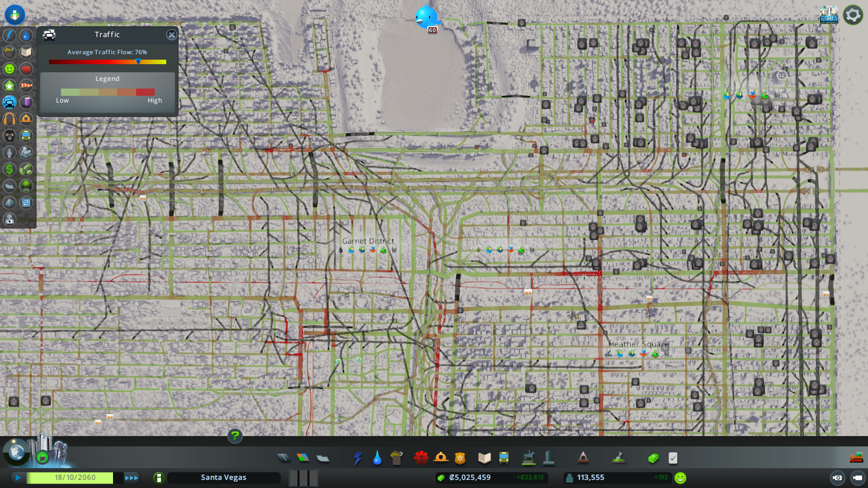Expand Garnet District info label

[x=368, y=241]
